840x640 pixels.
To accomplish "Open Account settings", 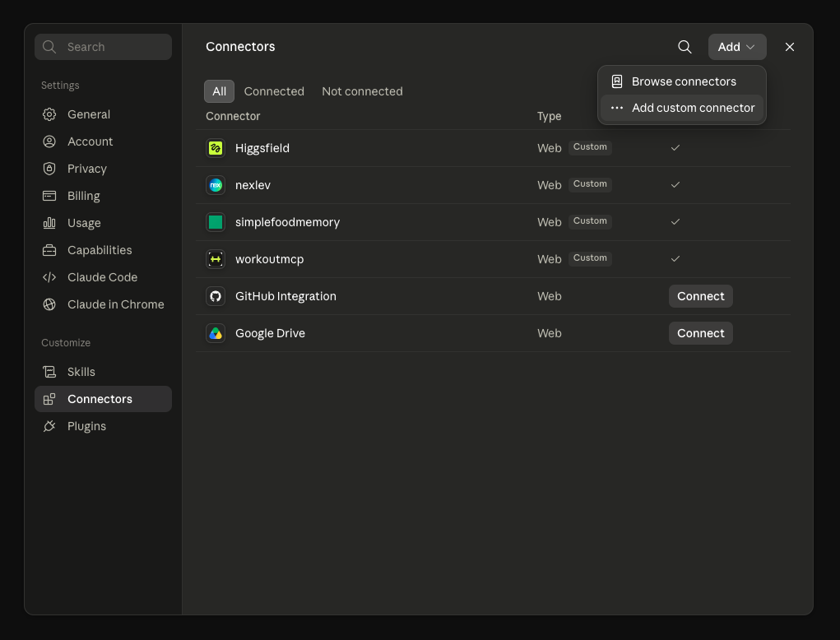I will [103, 141].
